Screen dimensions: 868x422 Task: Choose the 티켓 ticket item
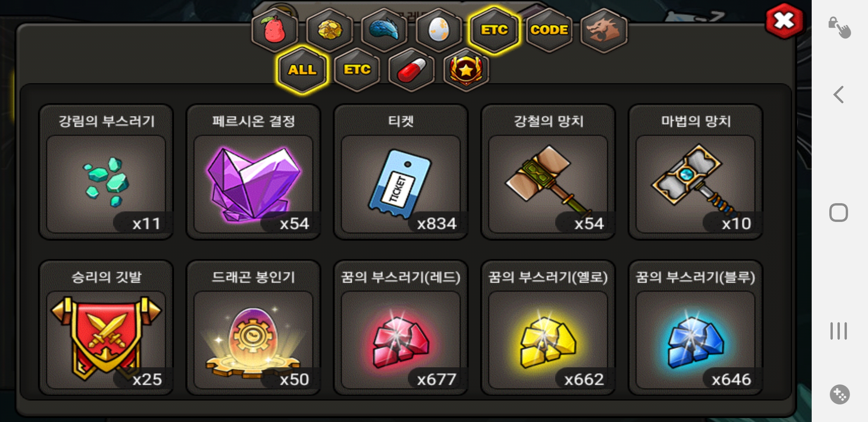tap(401, 172)
